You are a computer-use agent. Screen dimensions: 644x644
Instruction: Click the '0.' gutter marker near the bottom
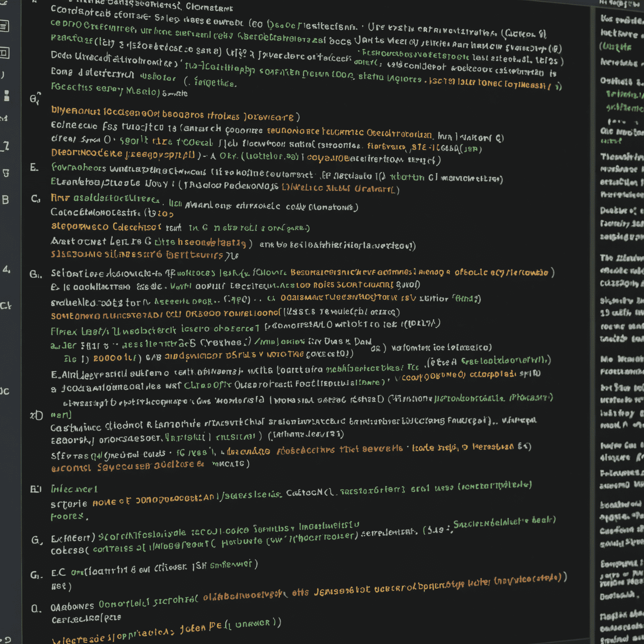(x=36, y=608)
